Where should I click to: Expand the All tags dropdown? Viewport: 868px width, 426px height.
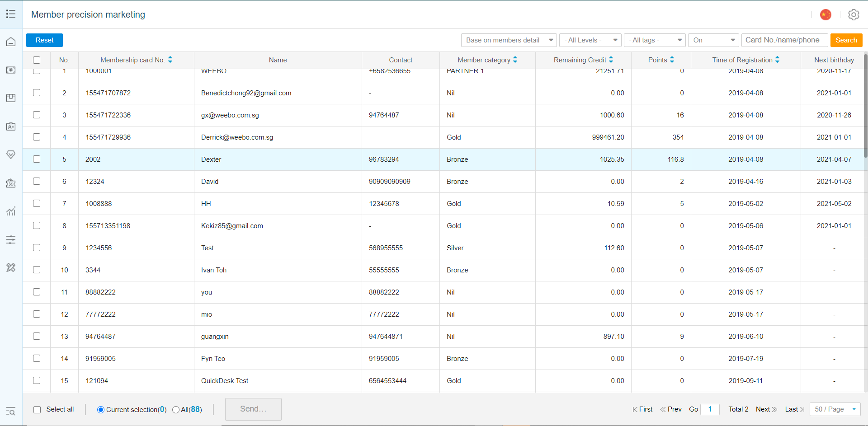(x=655, y=40)
